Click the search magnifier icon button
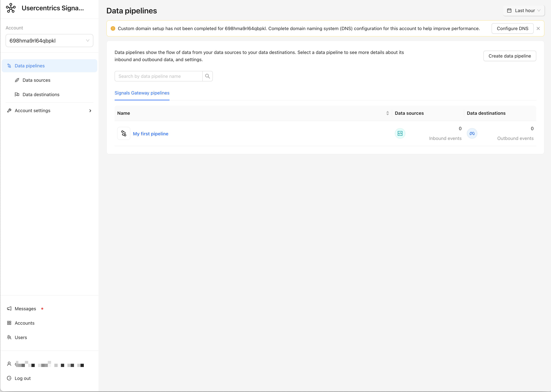The image size is (551, 392). (207, 76)
